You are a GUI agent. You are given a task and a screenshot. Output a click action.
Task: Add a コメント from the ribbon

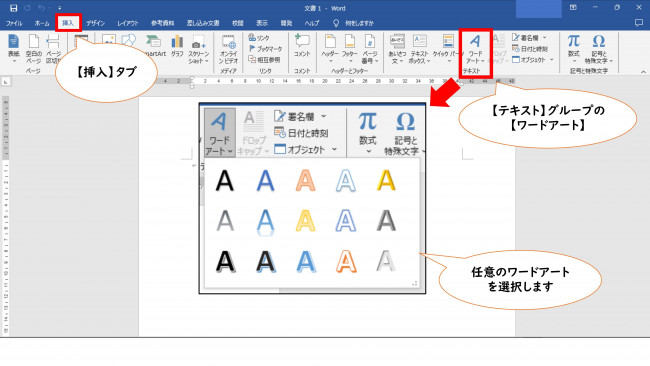coord(302,46)
